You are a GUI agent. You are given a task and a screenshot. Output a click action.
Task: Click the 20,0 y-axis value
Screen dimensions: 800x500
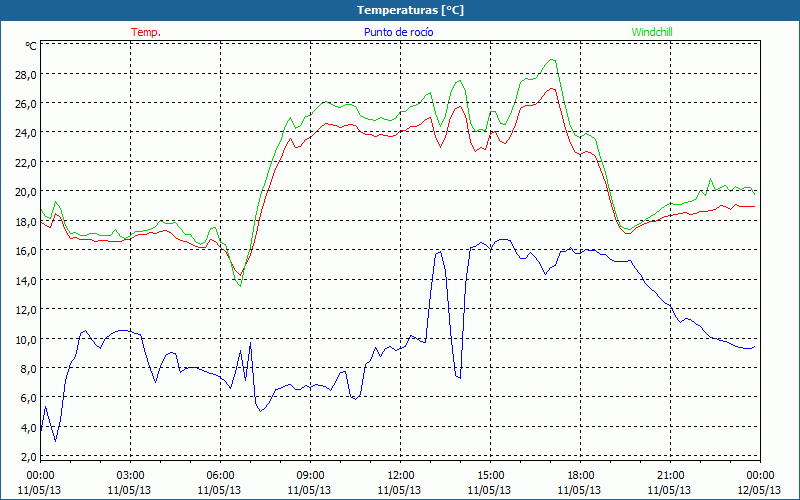(x=26, y=192)
